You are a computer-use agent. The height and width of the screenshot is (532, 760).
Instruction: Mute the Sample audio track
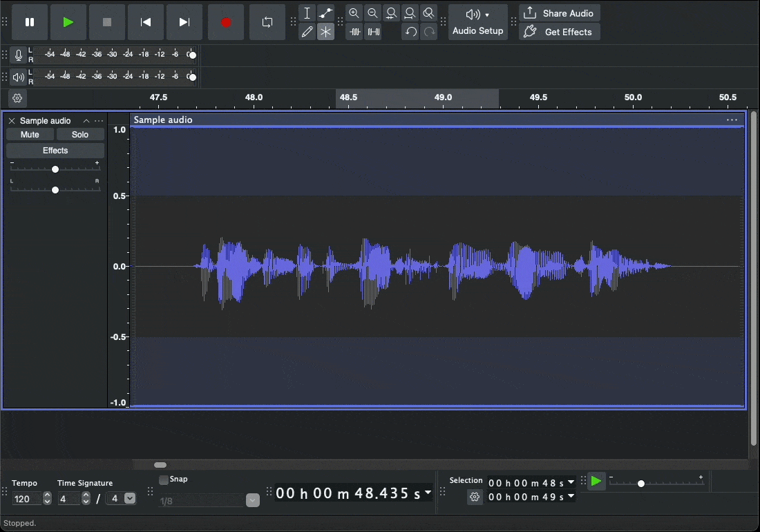tap(30, 135)
